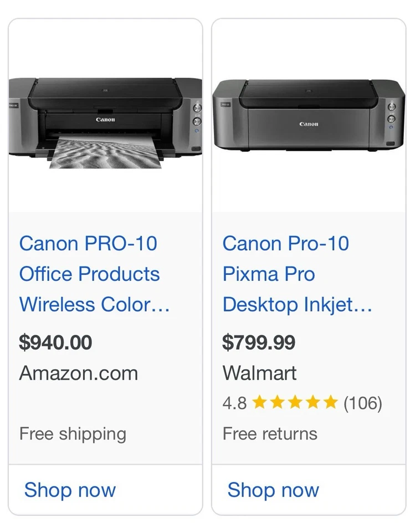Click the power button icon on right printer
410x532 pixels.
(x=392, y=105)
